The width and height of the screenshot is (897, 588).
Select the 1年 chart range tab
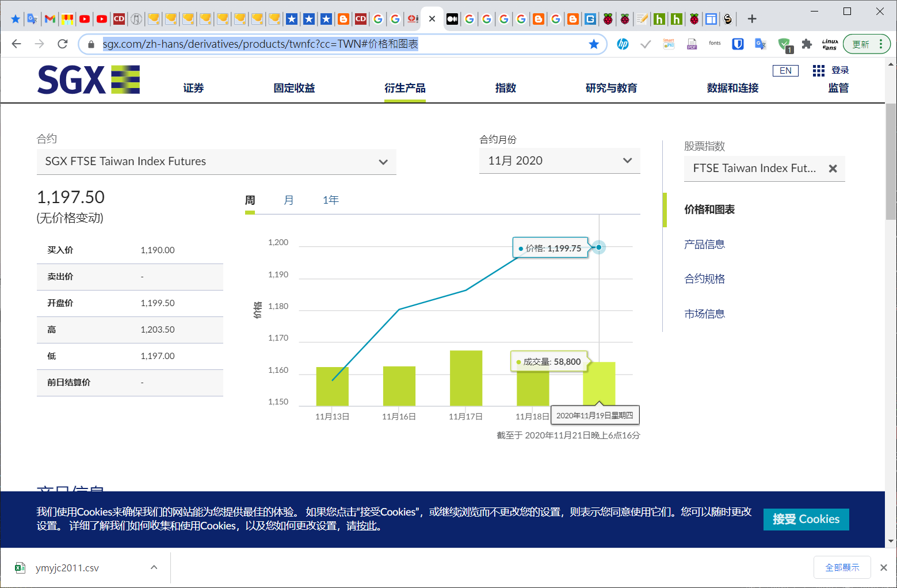click(331, 200)
